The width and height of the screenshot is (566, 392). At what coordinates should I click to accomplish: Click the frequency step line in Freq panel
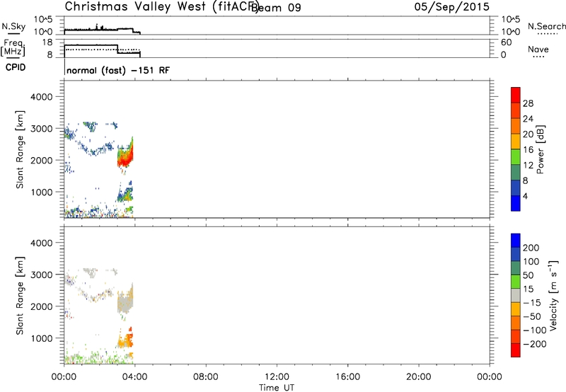point(102,50)
